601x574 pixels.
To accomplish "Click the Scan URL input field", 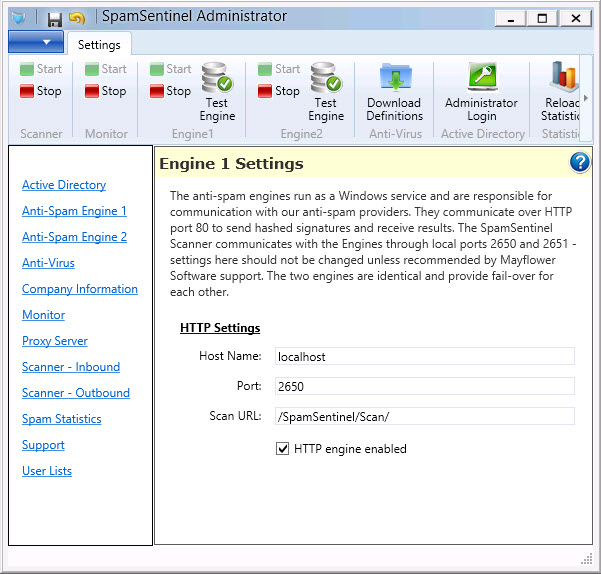I will pyautogui.click(x=425, y=416).
